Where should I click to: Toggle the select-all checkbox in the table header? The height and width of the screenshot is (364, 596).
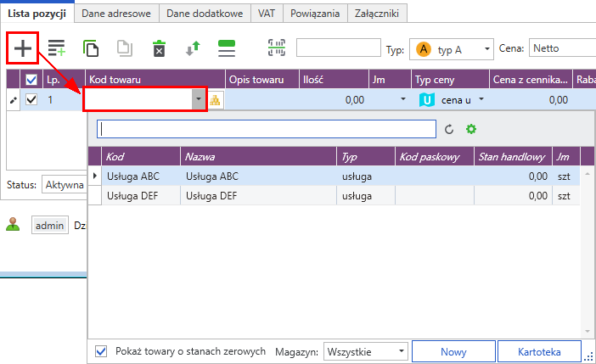point(31,80)
